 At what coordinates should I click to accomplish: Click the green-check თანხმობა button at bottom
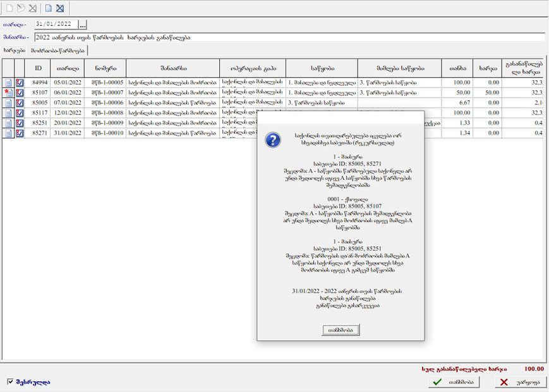454,382
